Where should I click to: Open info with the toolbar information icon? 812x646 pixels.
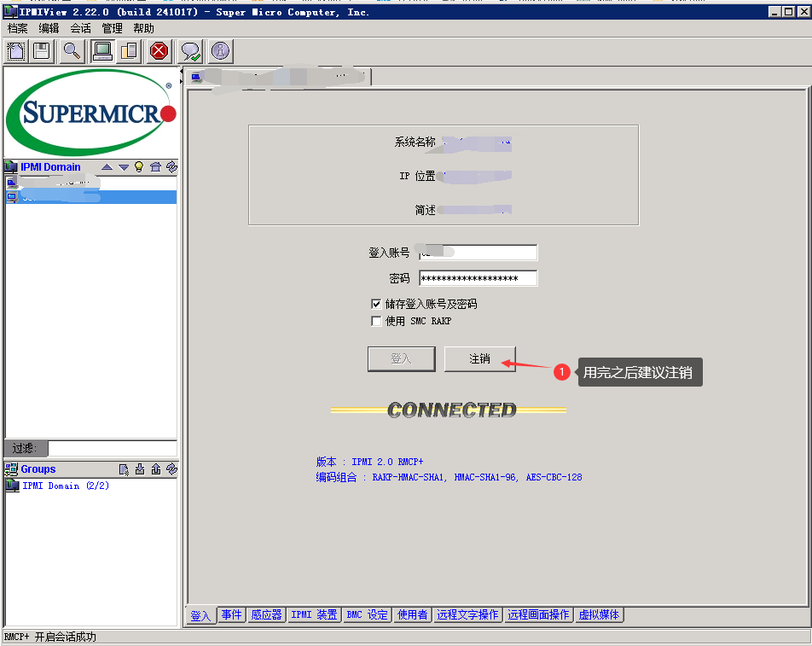coord(220,51)
